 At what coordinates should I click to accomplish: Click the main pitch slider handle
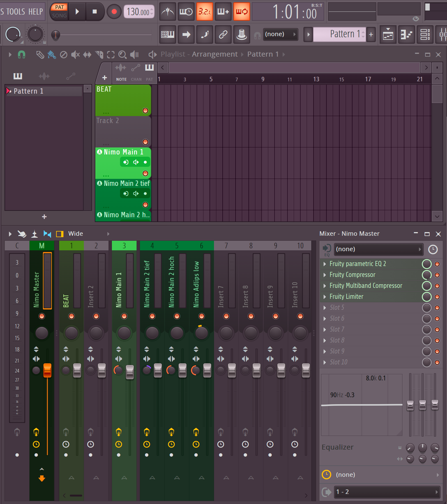click(x=56, y=35)
